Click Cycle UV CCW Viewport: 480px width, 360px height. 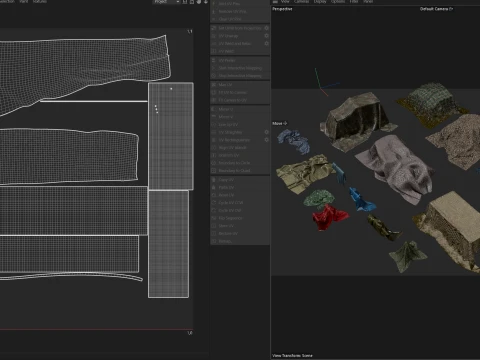(x=231, y=203)
